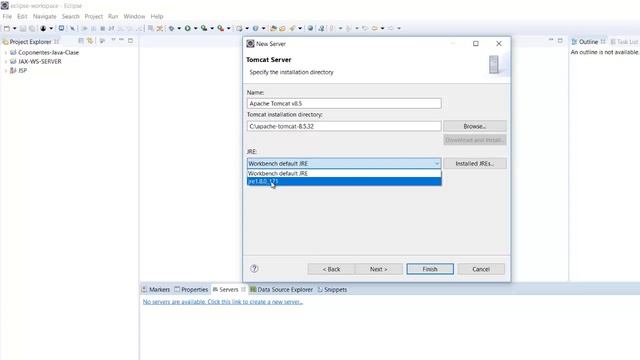
Task: Open the File menu
Action: coord(7,16)
